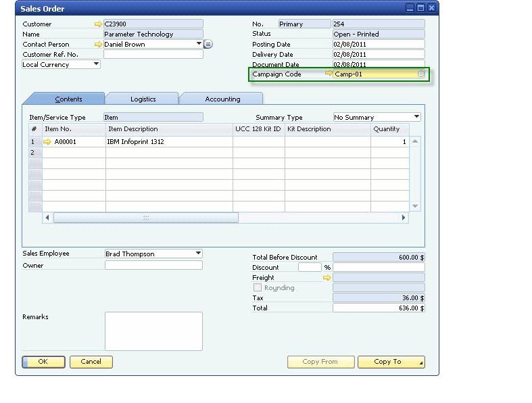Click the Customer Ref. No. field
This screenshot has height=403, width=532.
pyautogui.click(x=153, y=54)
